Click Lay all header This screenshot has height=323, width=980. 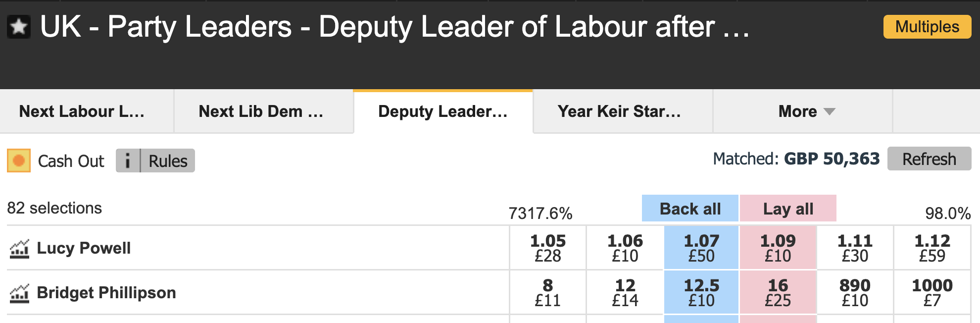tap(787, 209)
